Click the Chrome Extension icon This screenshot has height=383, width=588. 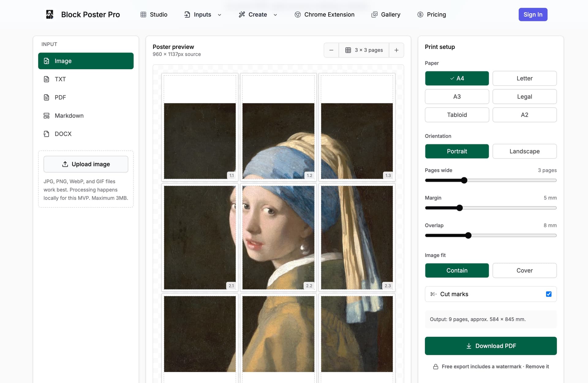click(x=298, y=14)
